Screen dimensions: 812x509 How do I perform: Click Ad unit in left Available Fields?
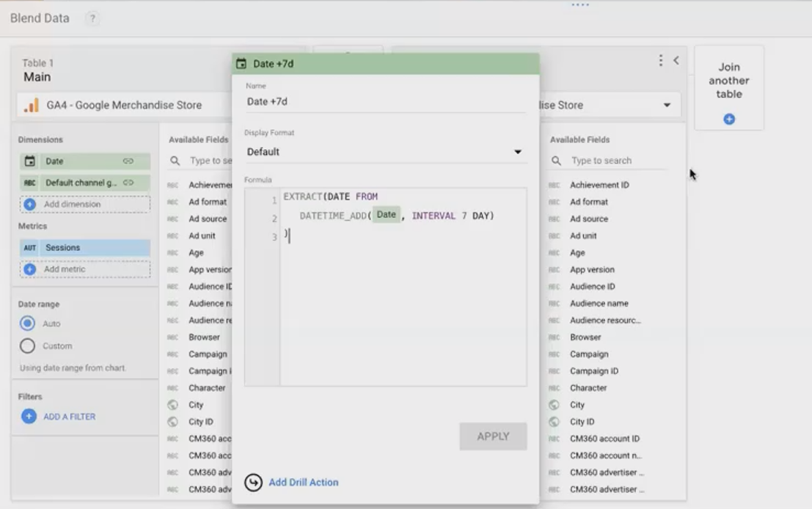[202, 235]
